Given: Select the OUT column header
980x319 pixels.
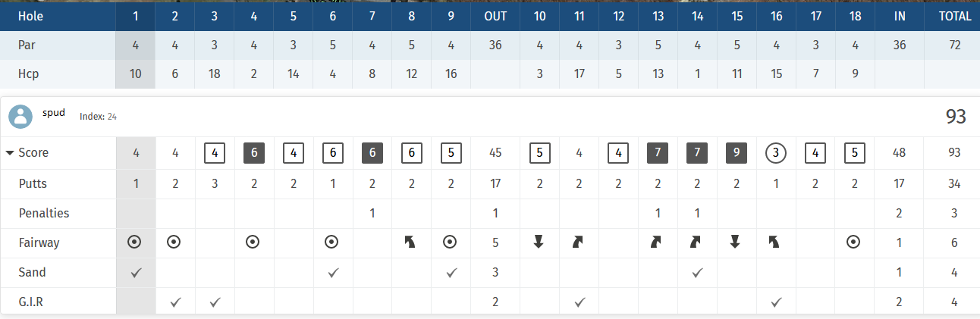Looking at the screenshot, I should click(x=495, y=16).
